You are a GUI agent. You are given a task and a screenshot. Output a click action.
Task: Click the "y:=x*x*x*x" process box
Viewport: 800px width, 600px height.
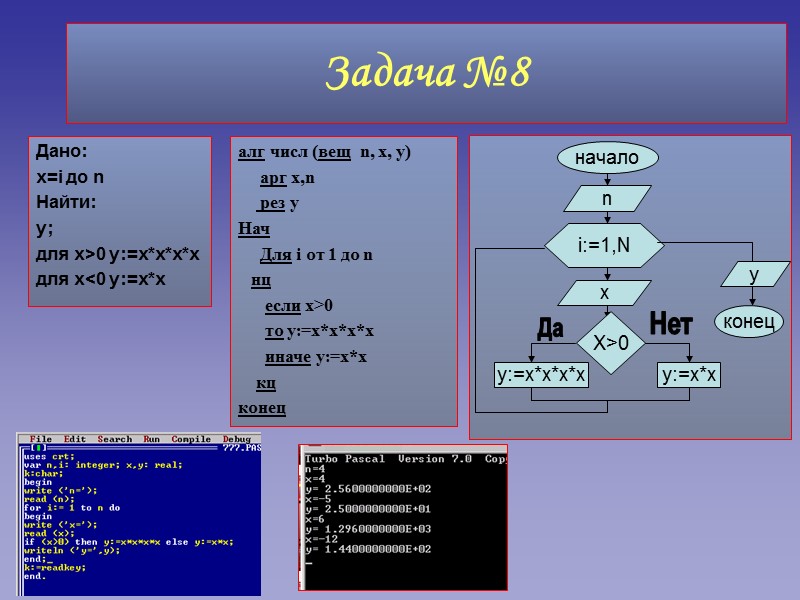(x=542, y=373)
